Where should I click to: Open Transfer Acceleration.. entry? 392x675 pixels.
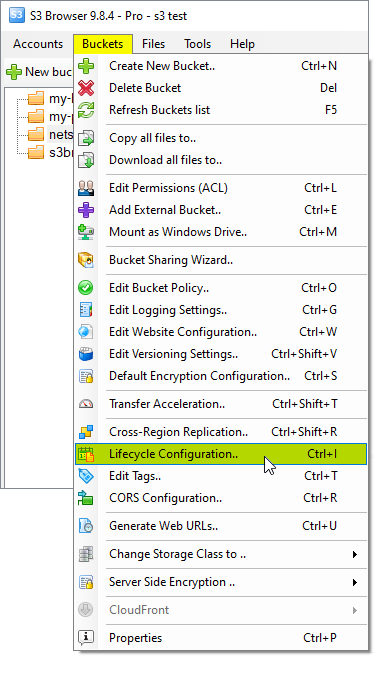point(221,404)
